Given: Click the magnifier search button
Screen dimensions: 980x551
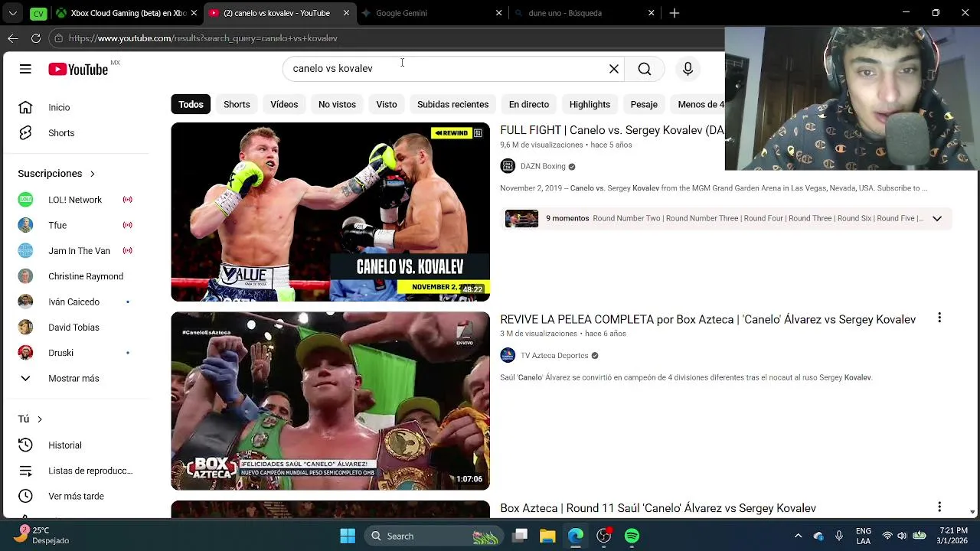Looking at the screenshot, I should (645, 69).
